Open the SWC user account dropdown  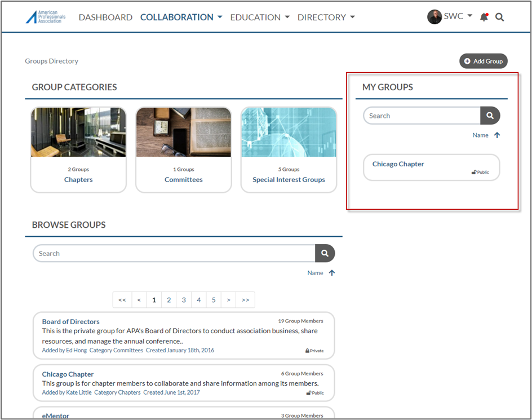[458, 16]
